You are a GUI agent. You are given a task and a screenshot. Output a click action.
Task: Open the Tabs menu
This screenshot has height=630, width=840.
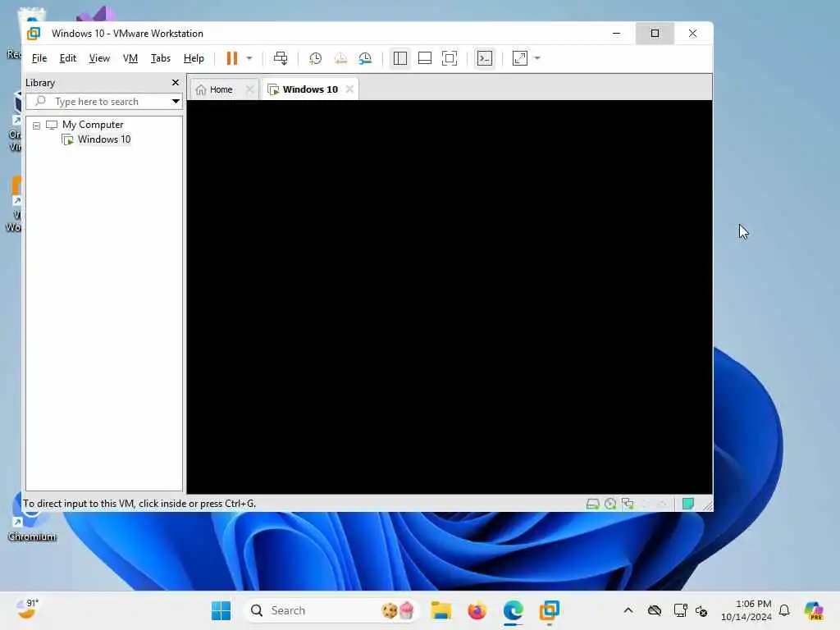160,58
